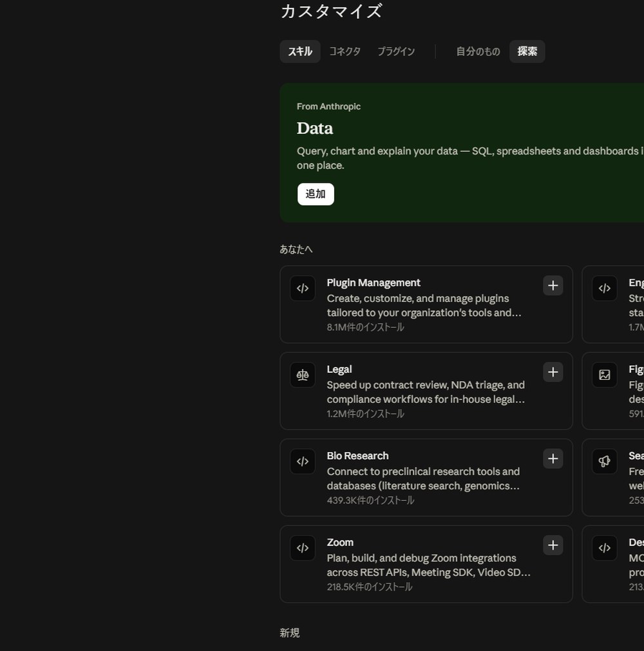Click the Bio Research preclinical tools description
This screenshot has height=651, width=644.
click(423, 478)
